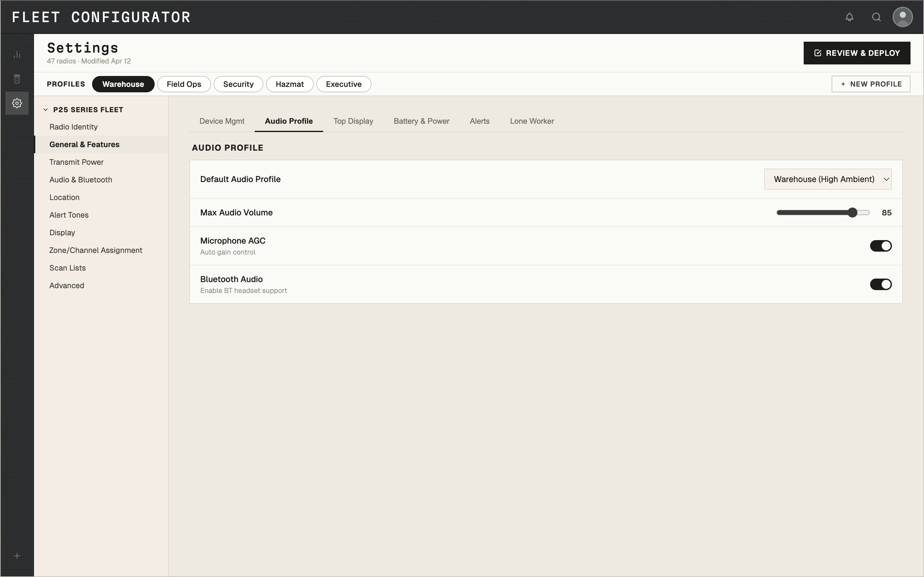Select Zone/Channel Assignment in sidebar
The height and width of the screenshot is (577, 924).
coord(96,250)
